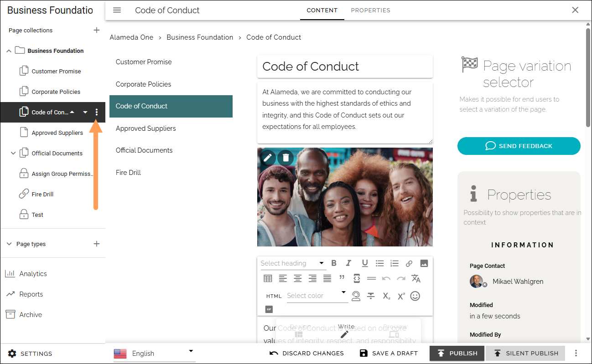This screenshot has width=592, height=364.
Task: Open the hamburger menu next to the title
Action: [117, 10]
